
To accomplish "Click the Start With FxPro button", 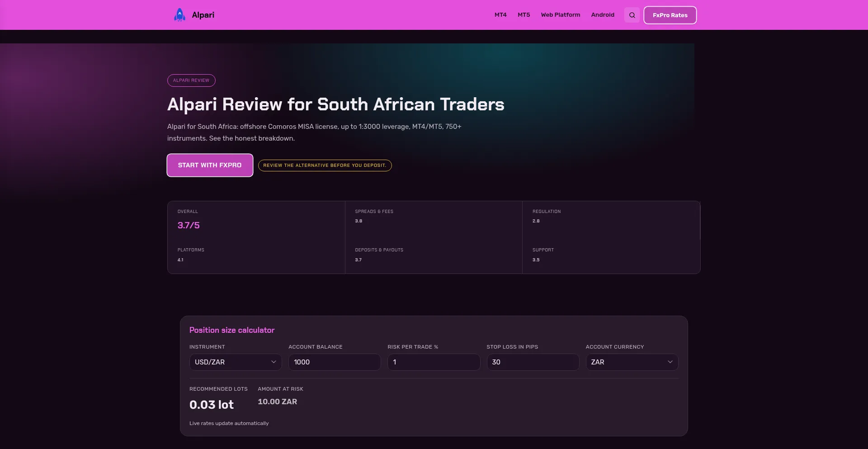I will tap(210, 165).
